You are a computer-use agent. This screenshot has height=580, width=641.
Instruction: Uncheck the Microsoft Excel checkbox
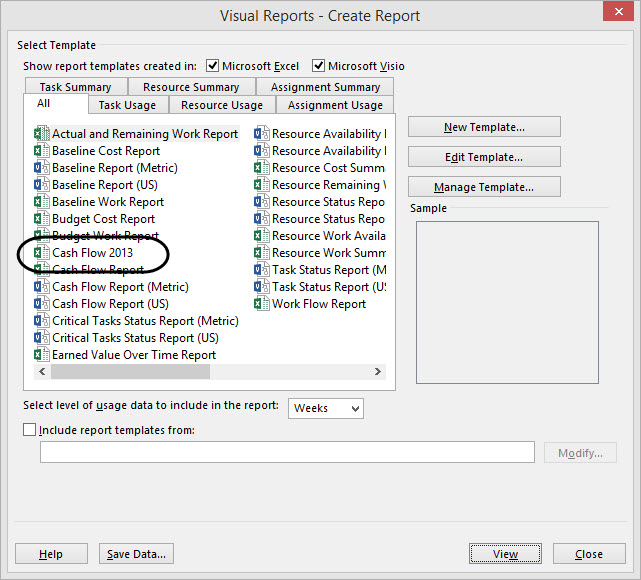pos(212,65)
